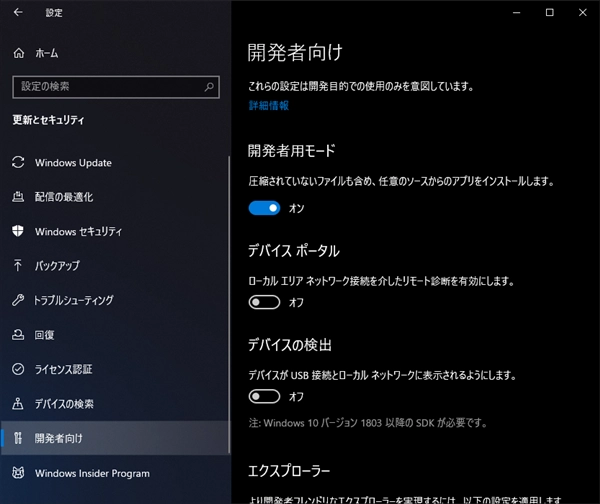Click the デバイス ポータル heading
600x504 pixels.
click(294, 251)
